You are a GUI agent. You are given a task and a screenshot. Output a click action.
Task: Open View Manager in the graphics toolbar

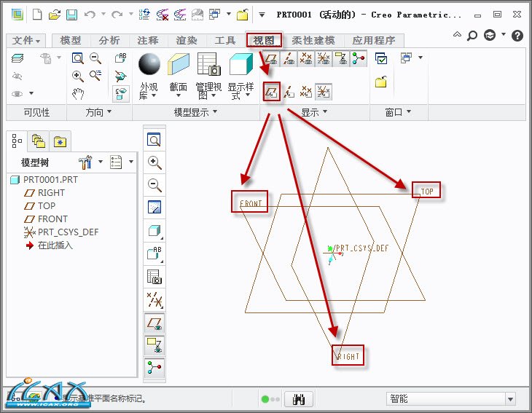click(x=154, y=276)
